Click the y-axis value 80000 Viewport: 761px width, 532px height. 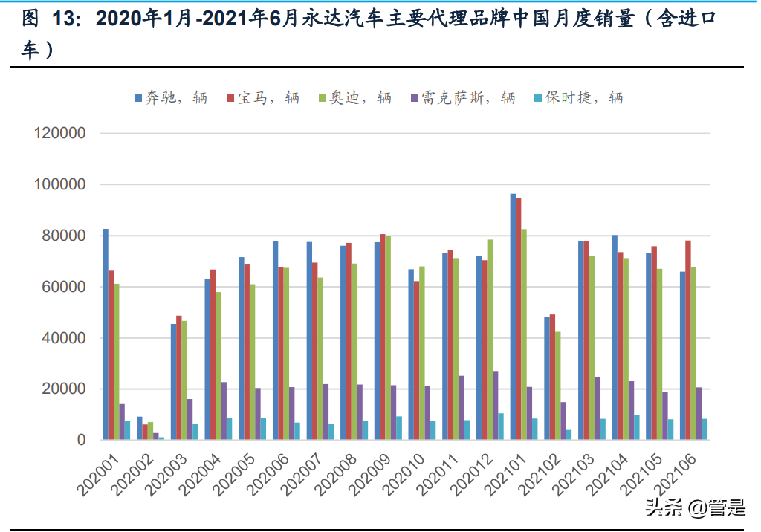(64, 236)
